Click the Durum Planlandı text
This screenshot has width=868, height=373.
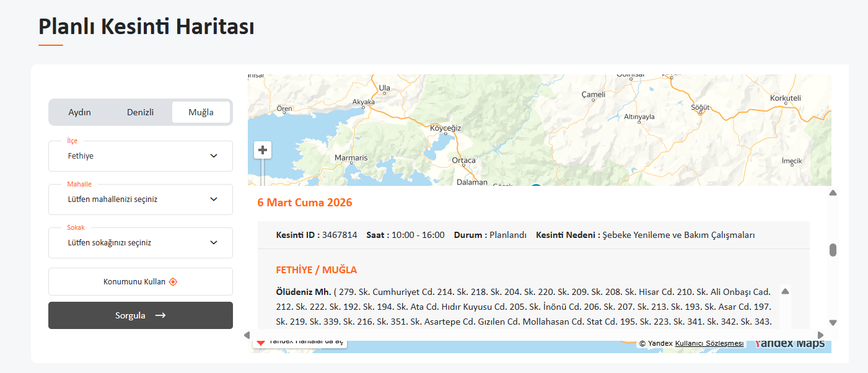(490, 235)
